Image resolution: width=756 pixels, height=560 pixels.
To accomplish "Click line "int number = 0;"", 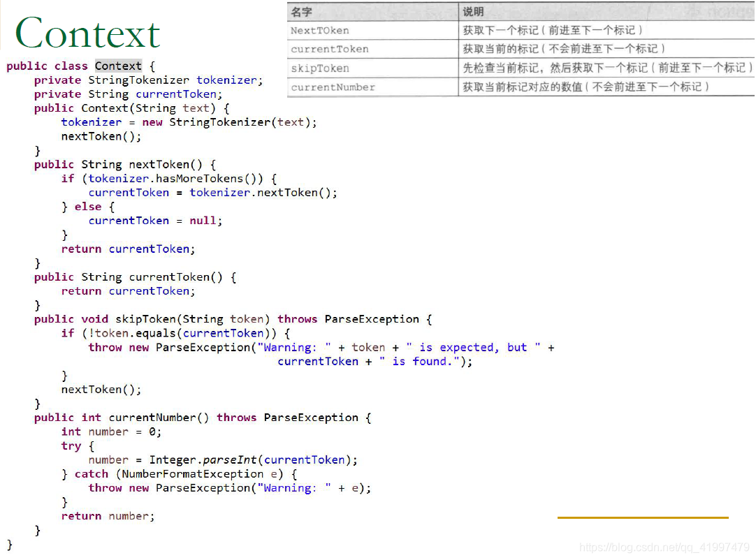I will 111,432.
